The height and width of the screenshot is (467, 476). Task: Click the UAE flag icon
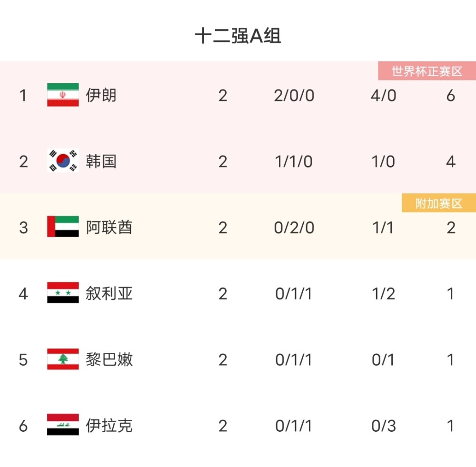63,227
